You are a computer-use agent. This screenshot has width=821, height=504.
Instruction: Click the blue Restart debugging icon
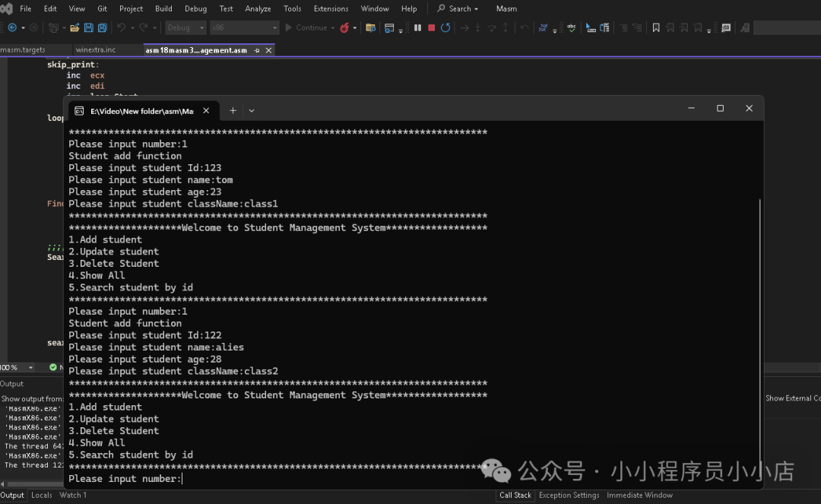click(445, 28)
